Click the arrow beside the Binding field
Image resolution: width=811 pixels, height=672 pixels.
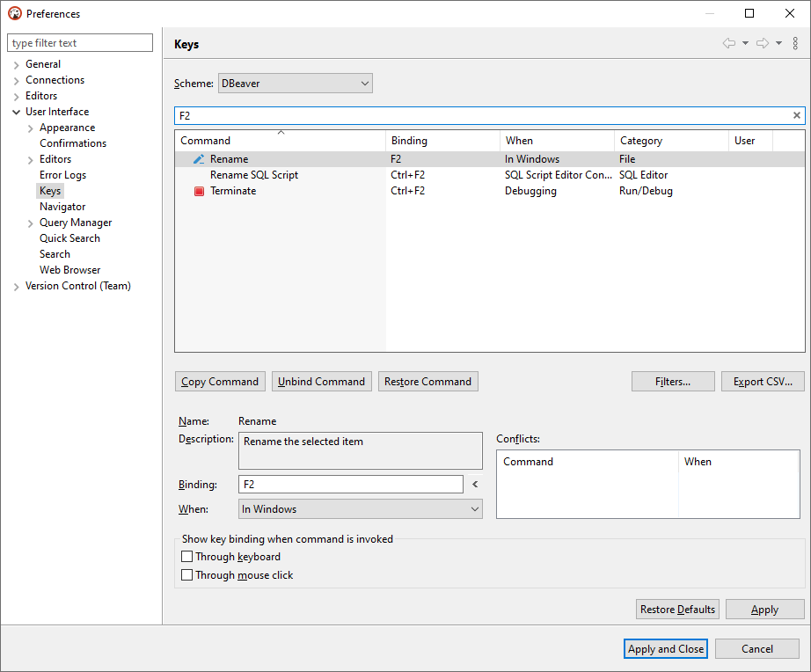(474, 484)
